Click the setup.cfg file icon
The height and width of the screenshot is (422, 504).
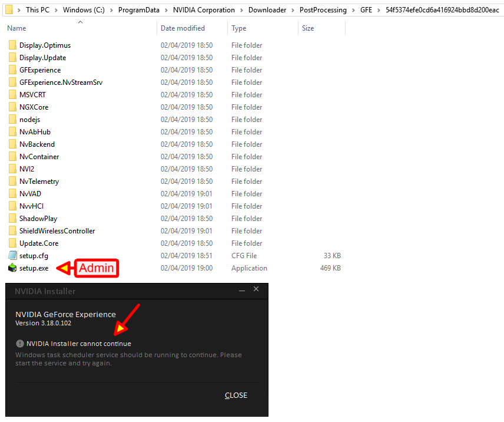click(12, 255)
